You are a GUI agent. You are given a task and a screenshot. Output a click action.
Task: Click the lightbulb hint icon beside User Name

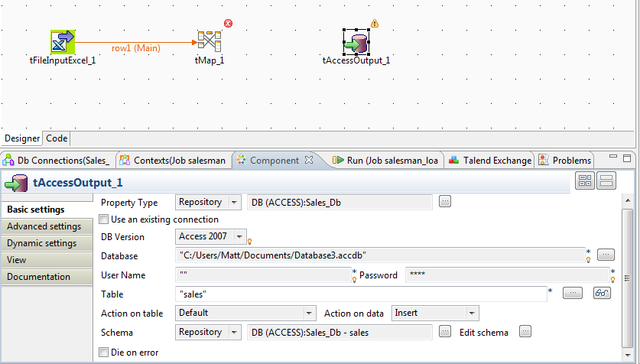[x=354, y=279]
